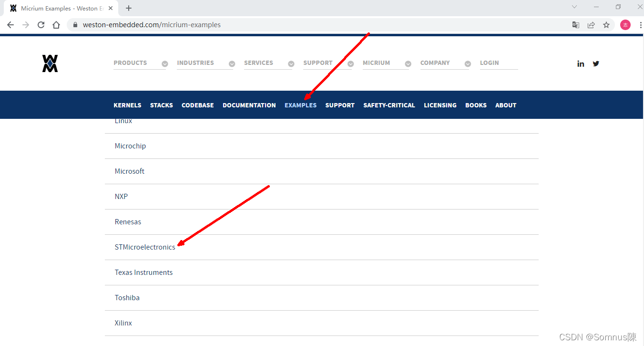Close the Micrium Examples tab
The height and width of the screenshot is (346, 644).
(111, 8)
